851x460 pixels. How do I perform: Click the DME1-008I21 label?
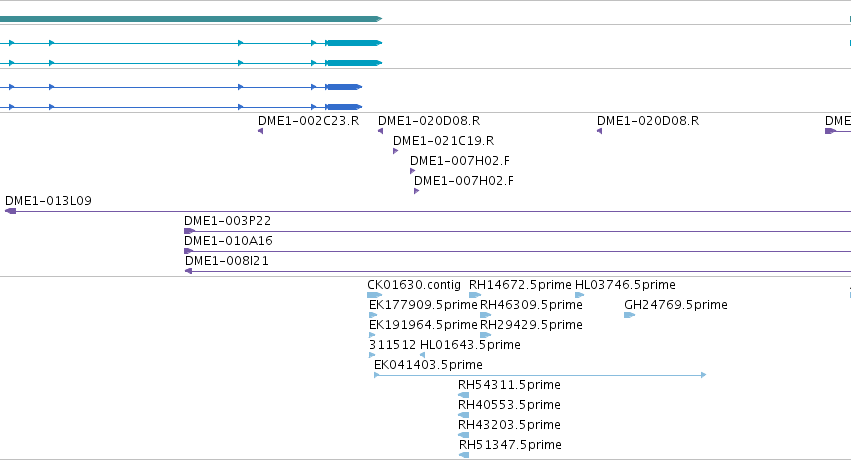pyautogui.click(x=226, y=261)
